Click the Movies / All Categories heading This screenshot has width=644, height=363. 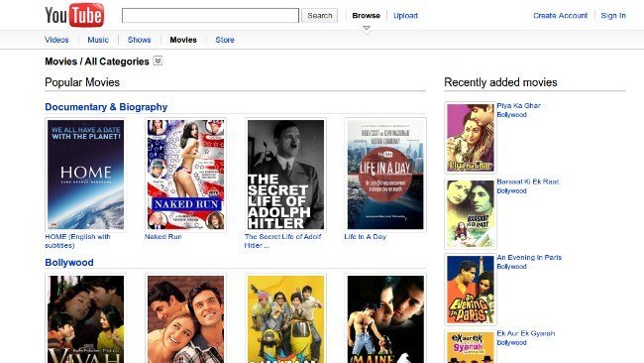[x=97, y=61]
